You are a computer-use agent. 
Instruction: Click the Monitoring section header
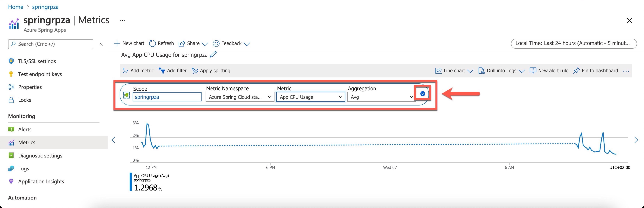[x=22, y=116]
